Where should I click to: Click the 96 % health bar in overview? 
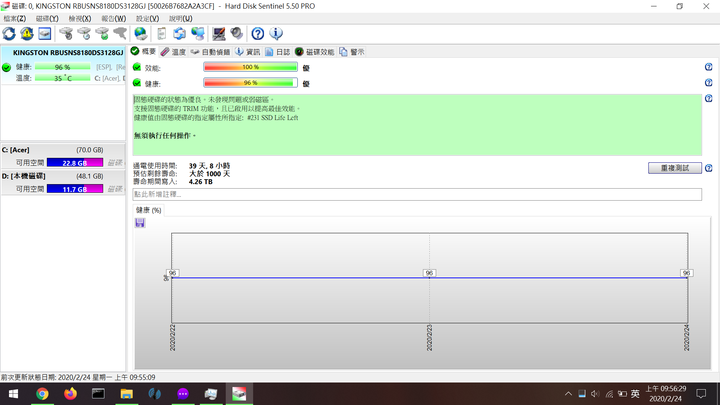pyautogui.click(x=250, y=83)
